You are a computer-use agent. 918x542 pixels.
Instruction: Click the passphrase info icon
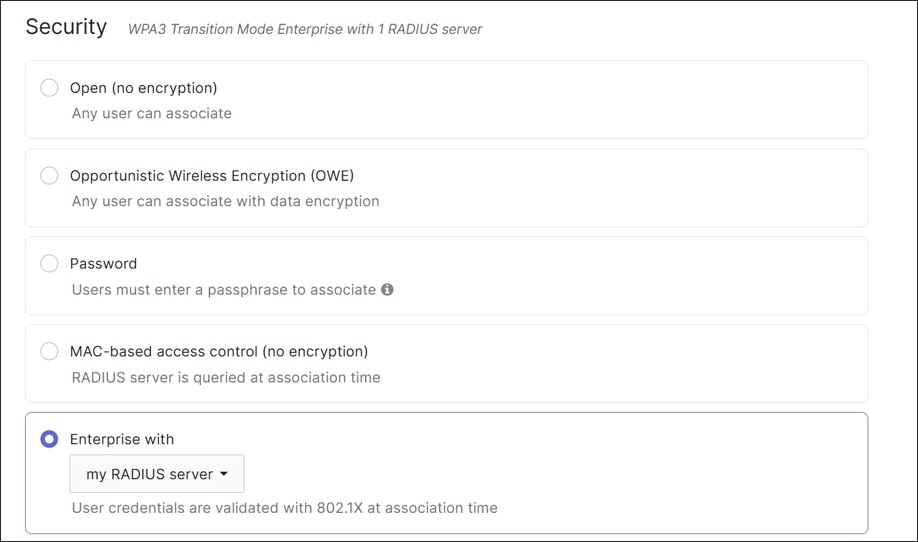(x=387, y=290)
